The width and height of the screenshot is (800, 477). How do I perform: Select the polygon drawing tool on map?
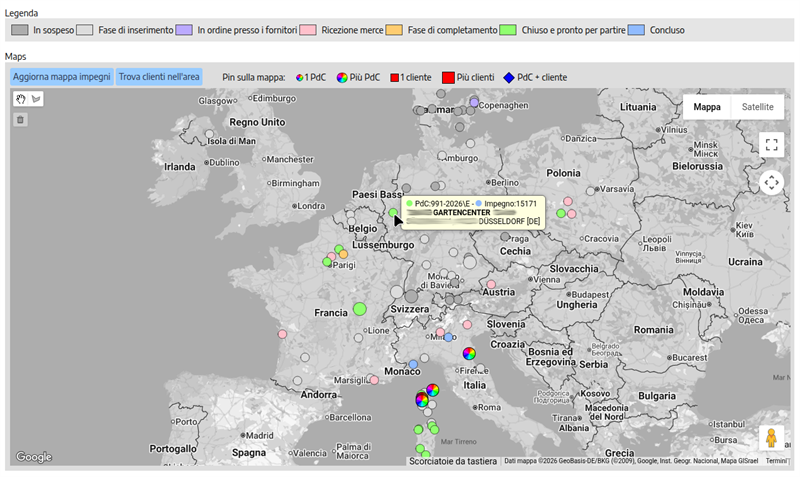[36, 99]
